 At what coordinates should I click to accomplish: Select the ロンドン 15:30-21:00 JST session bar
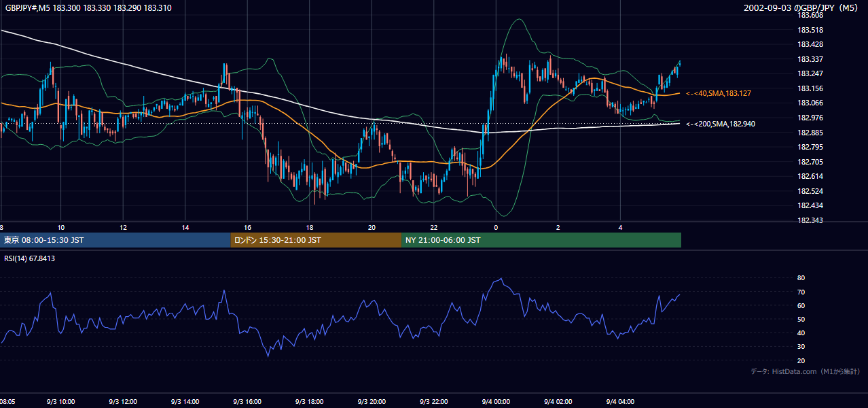316,240
